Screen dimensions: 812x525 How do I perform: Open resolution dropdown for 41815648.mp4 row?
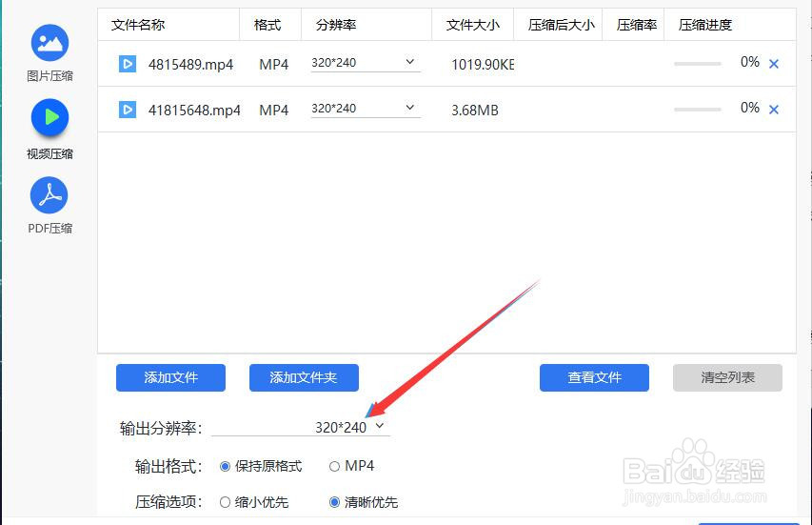click(x=366, y=109)
